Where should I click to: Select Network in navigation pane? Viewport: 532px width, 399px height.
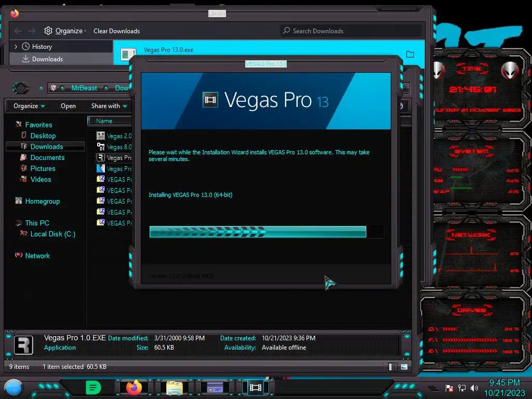[x=37, y=256]
